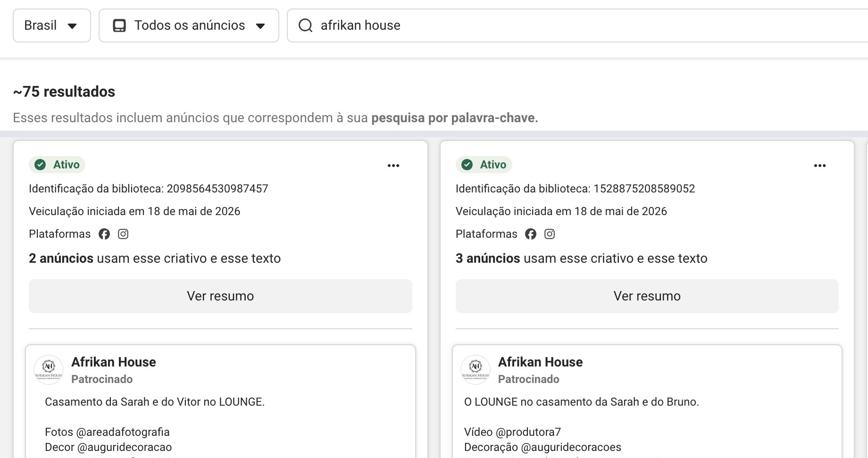
Task: Click the text 'Casamento da Sarah e do Vitor no LOUNGE.'
Action: tap(155, 402)
